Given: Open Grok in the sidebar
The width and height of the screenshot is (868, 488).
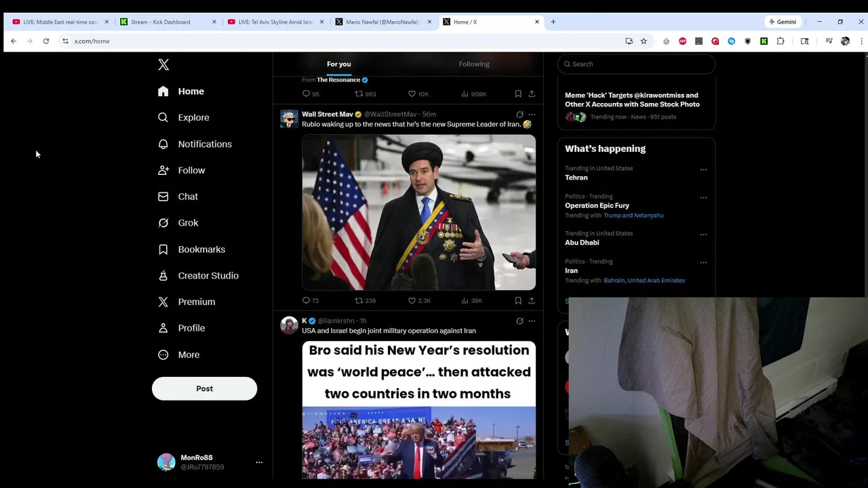Looking at the screenshot, I should pos(178,222).
